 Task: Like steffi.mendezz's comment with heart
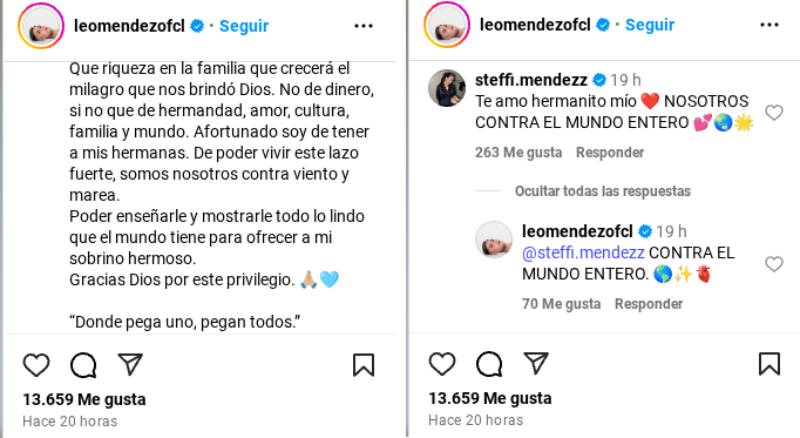click(x=773, y=113)
